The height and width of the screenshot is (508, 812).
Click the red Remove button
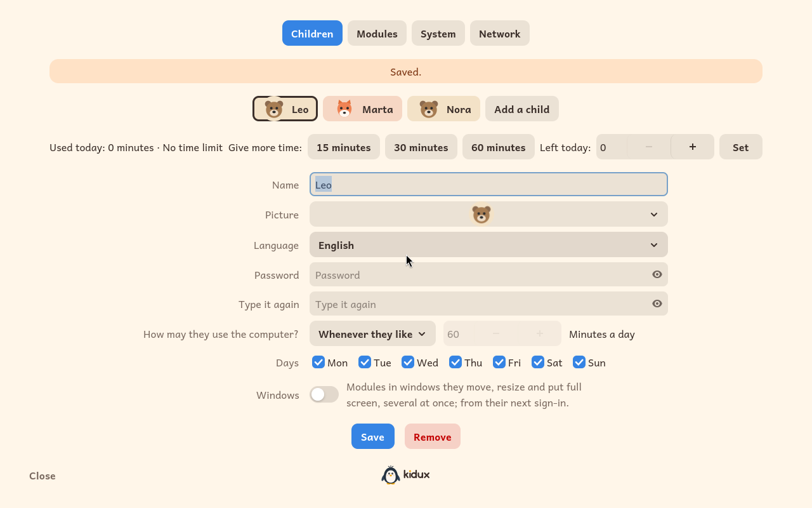[433, 436]
